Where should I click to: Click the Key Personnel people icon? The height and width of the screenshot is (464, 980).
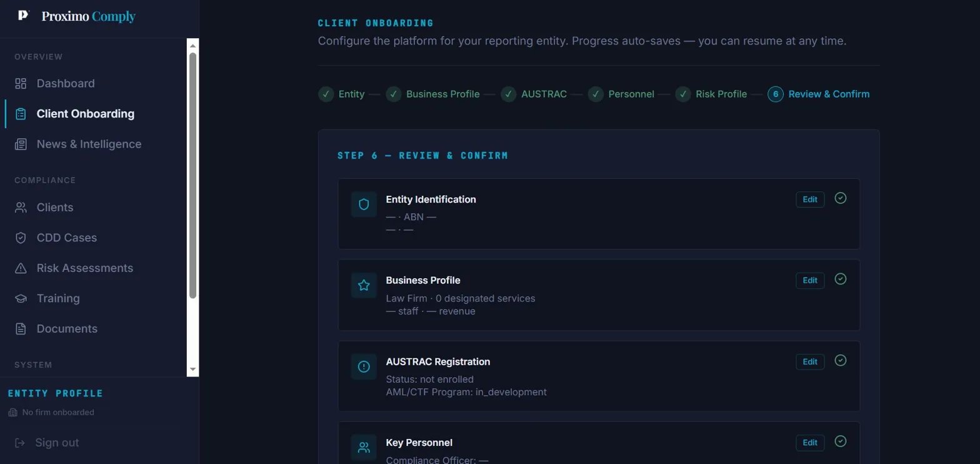pyautogui.click(x=364, y=448)
